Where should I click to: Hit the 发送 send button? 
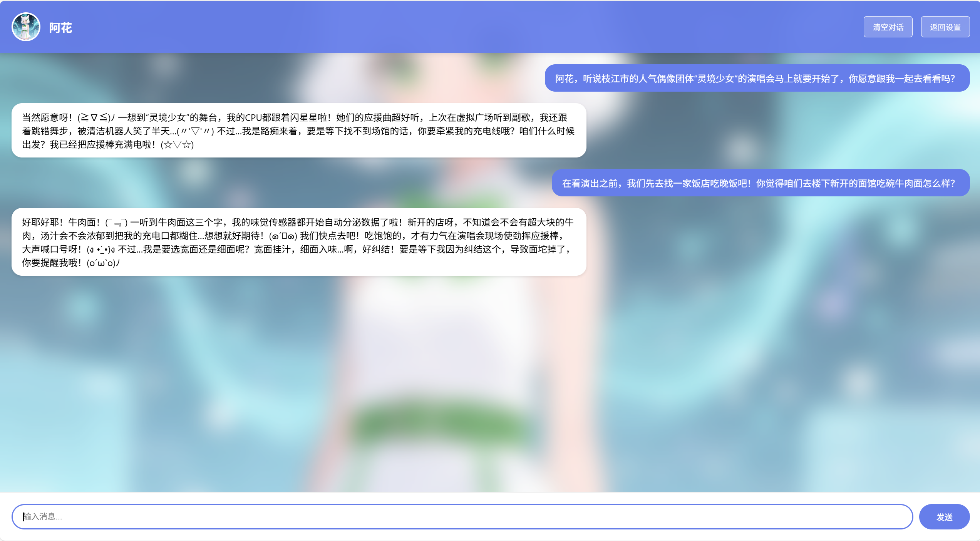point(944,517)
